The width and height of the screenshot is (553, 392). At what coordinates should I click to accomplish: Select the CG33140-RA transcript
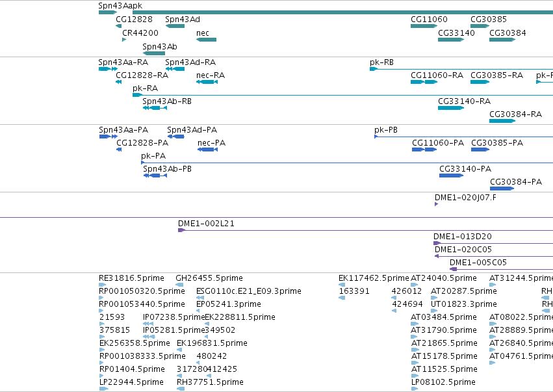[x=451, y=108]
